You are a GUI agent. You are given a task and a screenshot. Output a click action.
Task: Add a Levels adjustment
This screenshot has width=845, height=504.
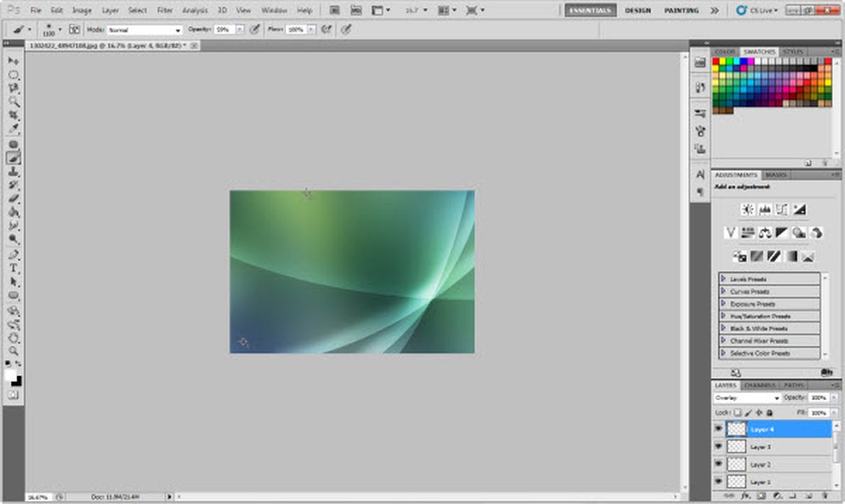pos(764,209)
